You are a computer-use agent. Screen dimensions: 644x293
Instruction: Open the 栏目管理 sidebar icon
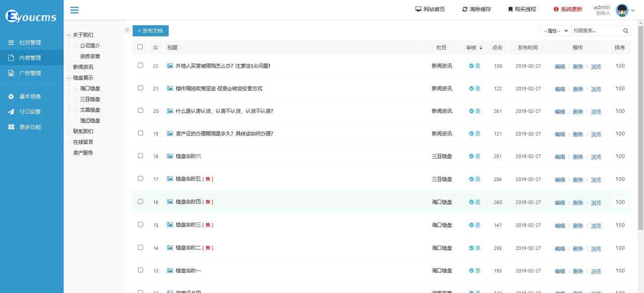(11, 43)
